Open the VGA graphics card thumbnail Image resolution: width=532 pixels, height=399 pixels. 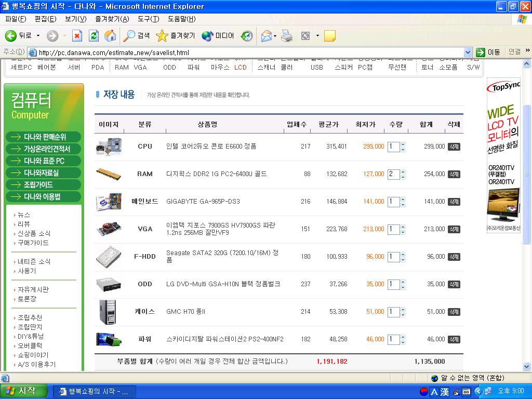pos(109,229)
